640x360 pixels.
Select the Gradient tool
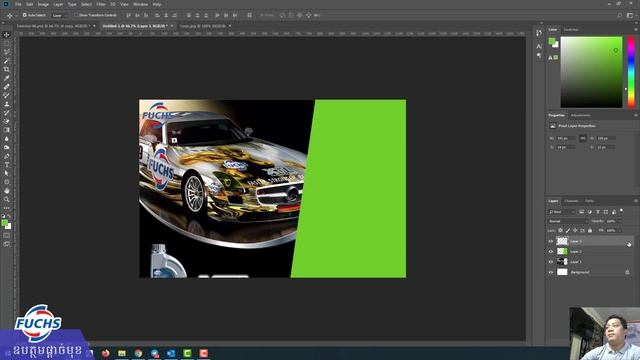pos(7,130)
